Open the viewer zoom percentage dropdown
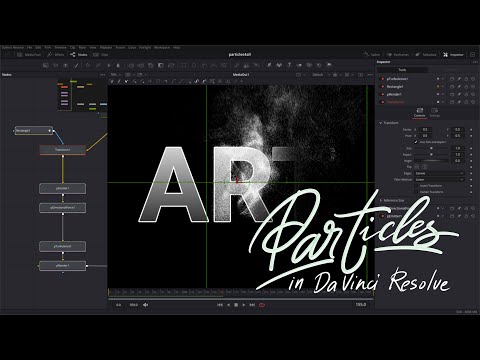Screen dimensions: 480x360 coord(116,75)
